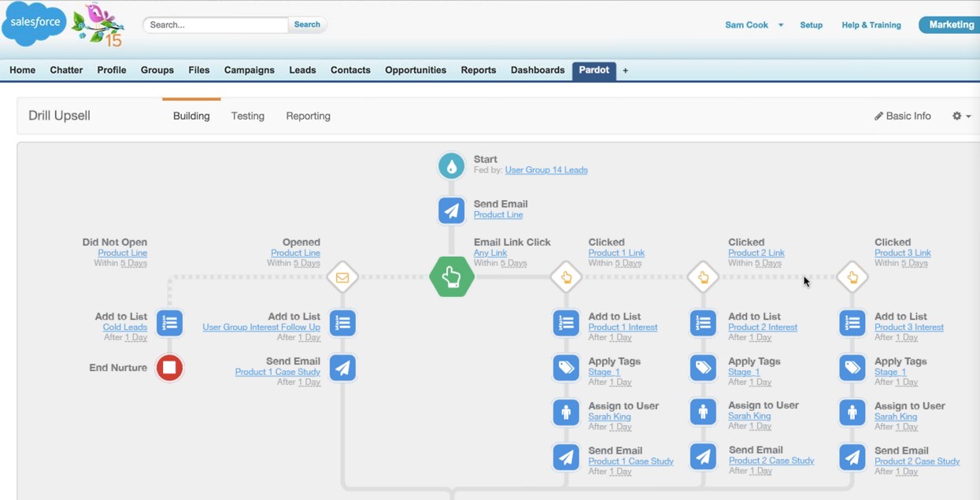
Task: Open Basic Info editor
Action: (903, 116)
